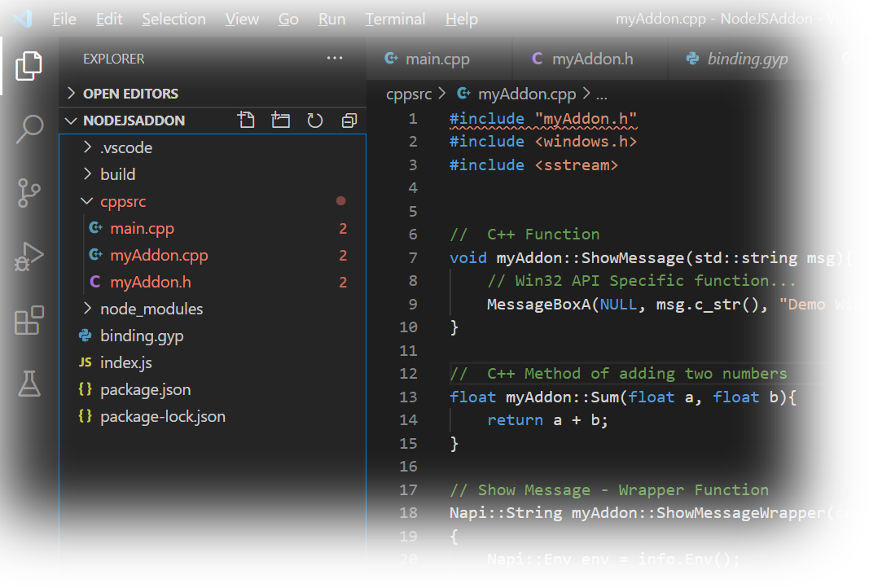Refresh the explorer file tree
Viewport: 869px width, 588px height.
coord(315,121)
